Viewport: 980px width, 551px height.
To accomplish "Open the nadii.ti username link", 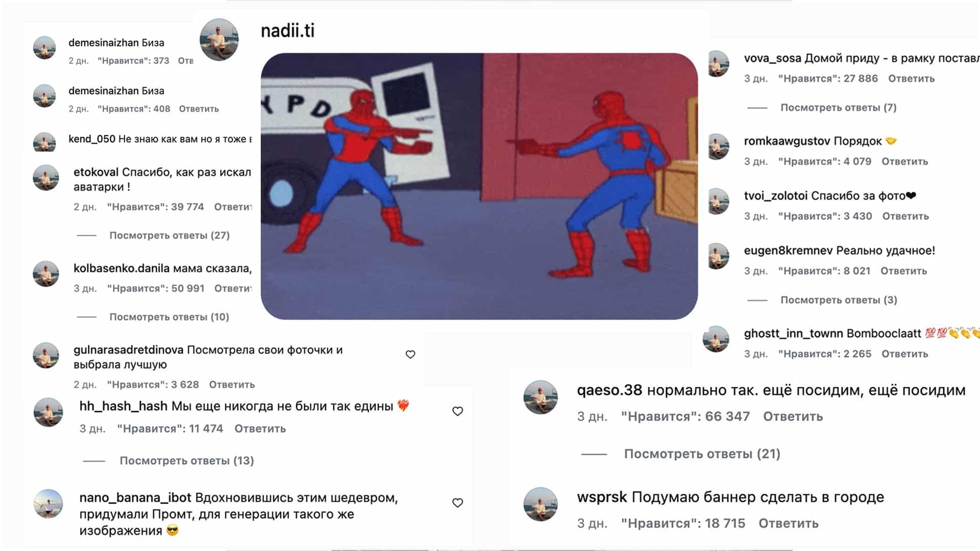I will point(287,31).
